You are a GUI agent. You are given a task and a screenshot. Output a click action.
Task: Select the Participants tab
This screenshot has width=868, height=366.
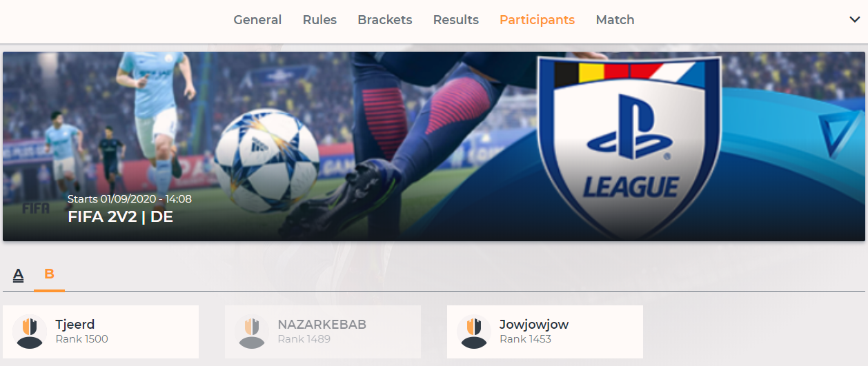(x=537, y=20)
